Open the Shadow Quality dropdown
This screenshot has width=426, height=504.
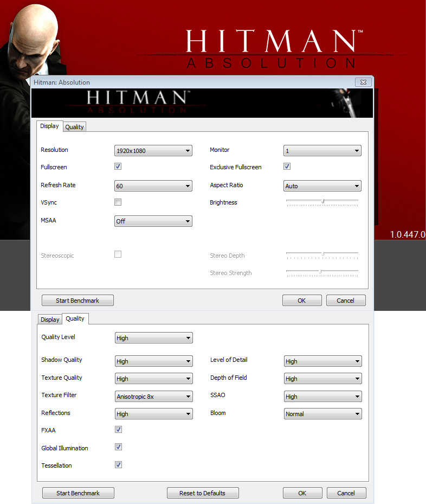click(154, 361)
